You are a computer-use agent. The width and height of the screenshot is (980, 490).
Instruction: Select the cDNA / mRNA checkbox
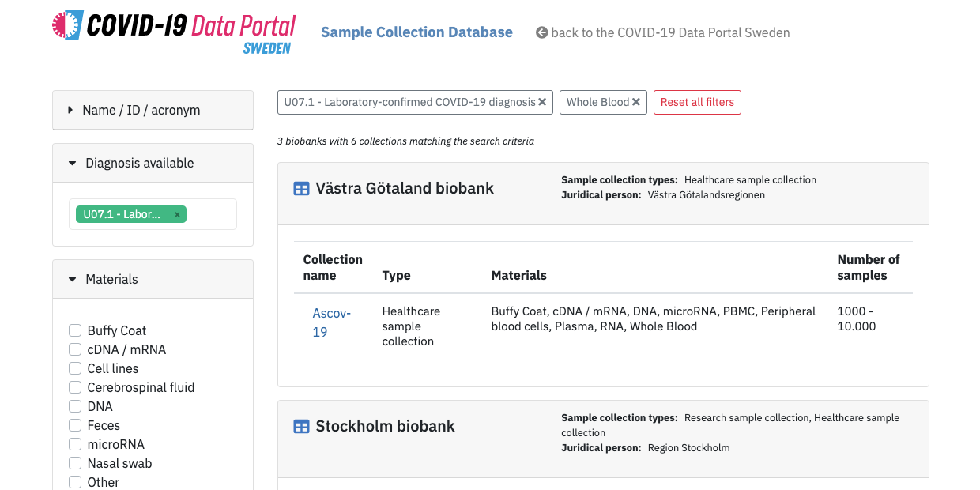click(74, 349)
